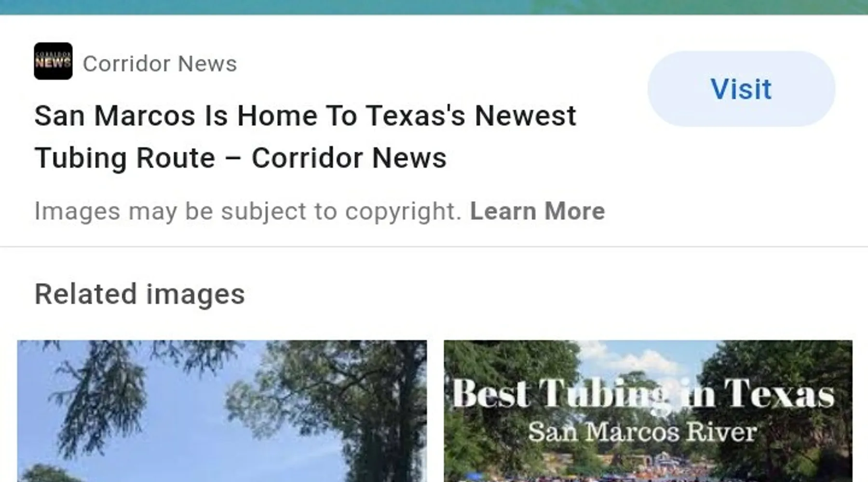Open the Corridor News source name
Screen dimensions: 868x482
coord(160,64)
